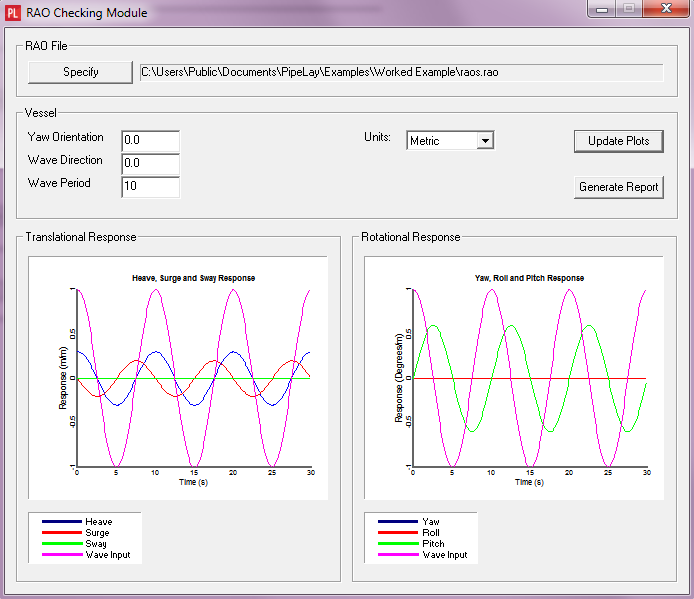Click the Roll red legend swatch

[x=396, y=533]
